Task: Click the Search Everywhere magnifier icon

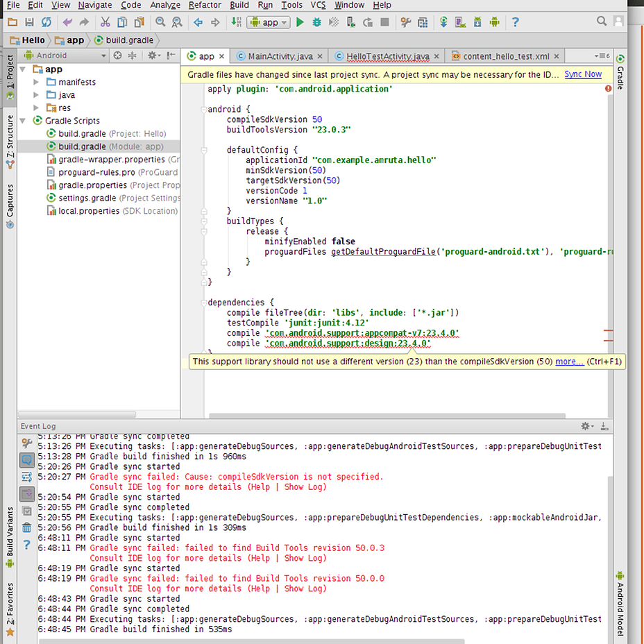Action: (602, 22)
